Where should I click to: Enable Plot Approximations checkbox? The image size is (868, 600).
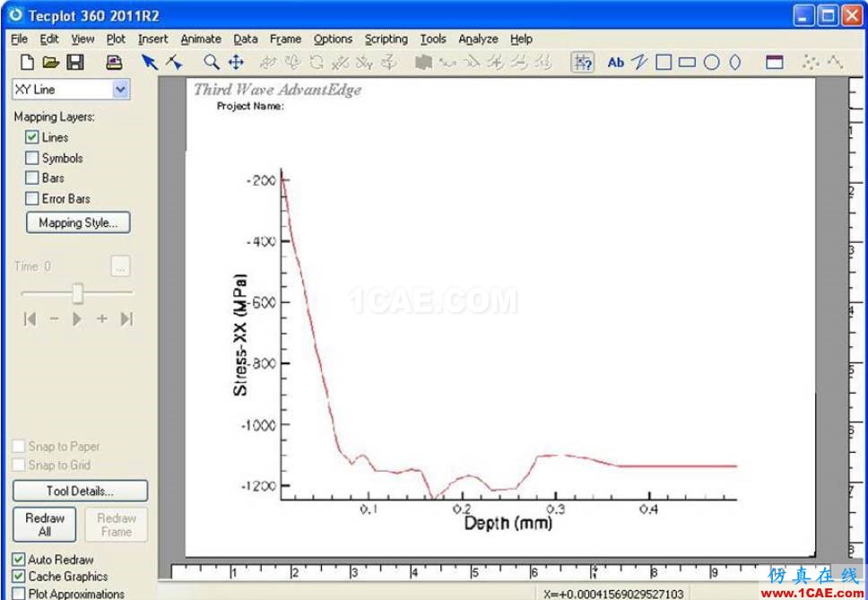(19, 594)
